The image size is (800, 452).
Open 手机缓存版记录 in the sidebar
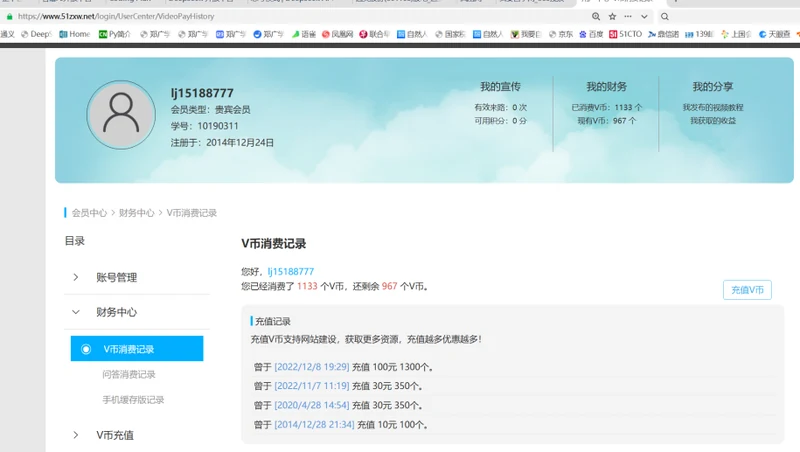[x=133, y=400]
